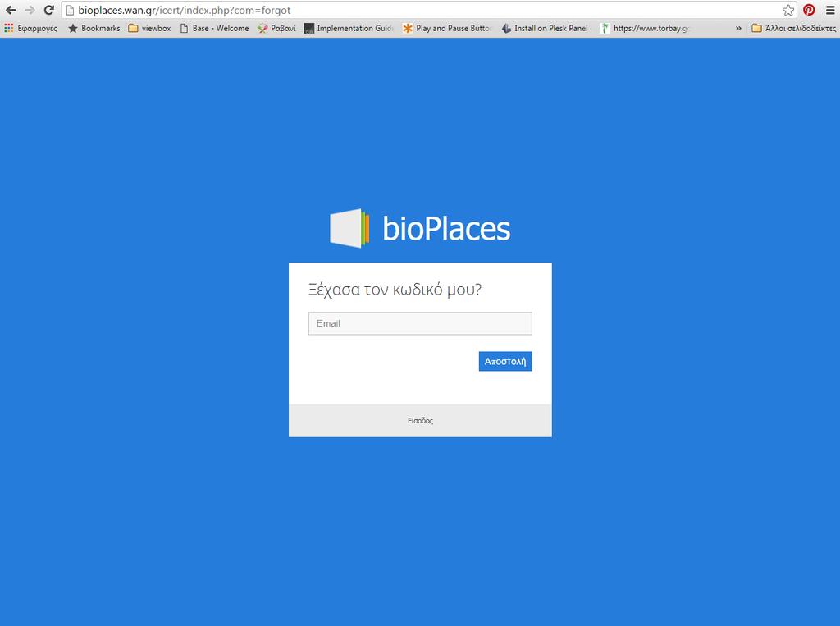Open the https://www.torbay bookmark
Screen dimensions: 840x626
click(x=646, y=29)
